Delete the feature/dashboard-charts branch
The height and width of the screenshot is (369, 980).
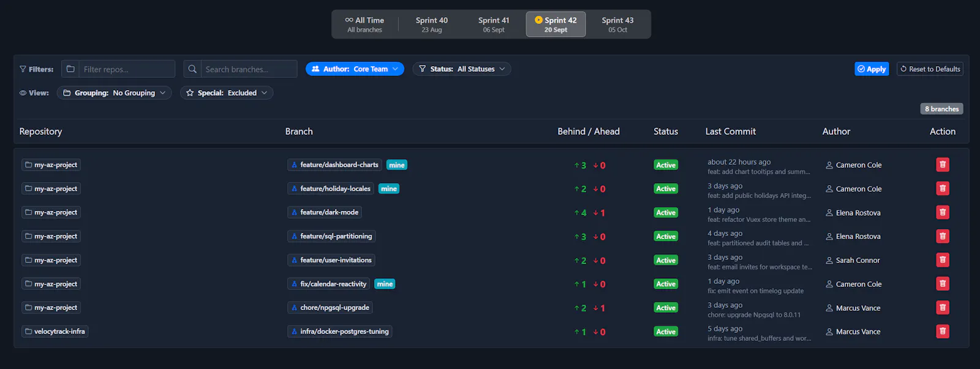(x=943, y=164)
